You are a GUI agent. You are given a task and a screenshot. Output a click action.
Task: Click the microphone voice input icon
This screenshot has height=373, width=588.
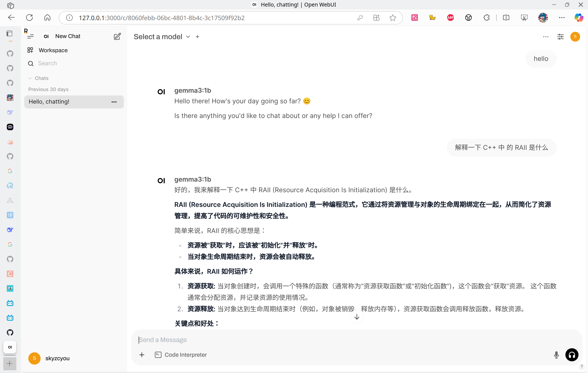[556, 355]
